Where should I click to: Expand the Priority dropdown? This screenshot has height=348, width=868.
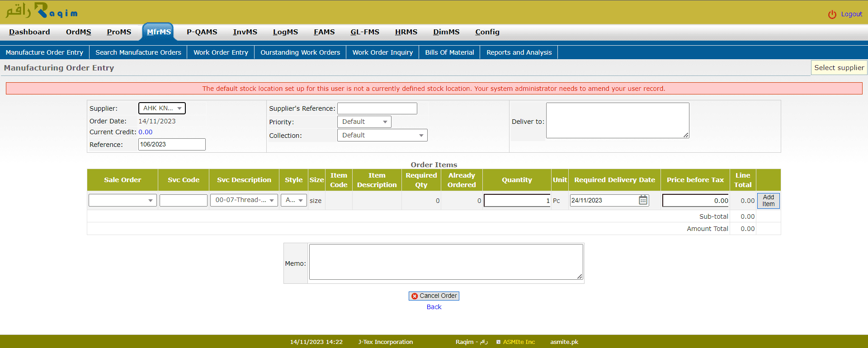tap(364, 122)
